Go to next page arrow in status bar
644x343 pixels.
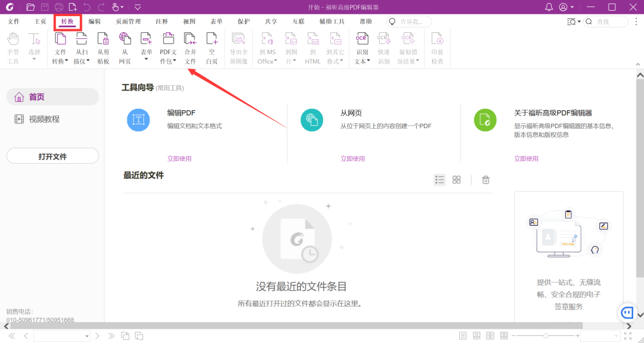point(97,336)
